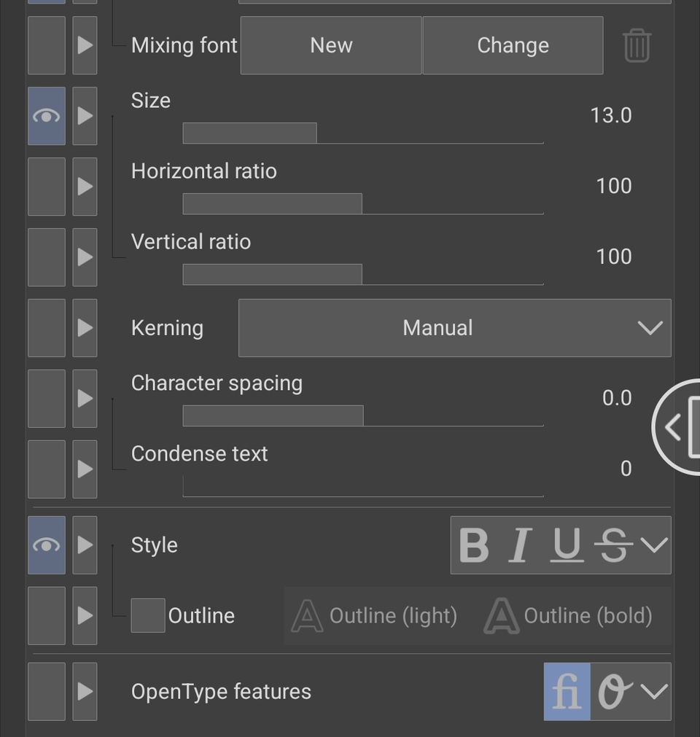Viewport: 700px width, 737px height.
Task: Toggle visibility box for Mixing font
Action: (47, 45)
